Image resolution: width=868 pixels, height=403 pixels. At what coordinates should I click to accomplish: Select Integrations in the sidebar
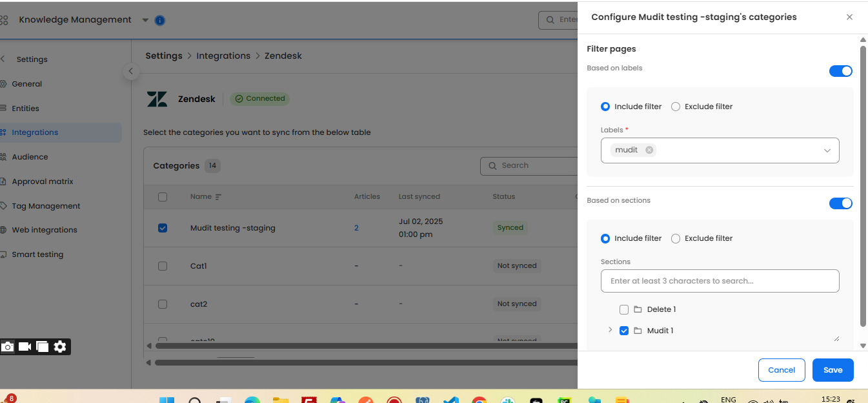(35, 132)
